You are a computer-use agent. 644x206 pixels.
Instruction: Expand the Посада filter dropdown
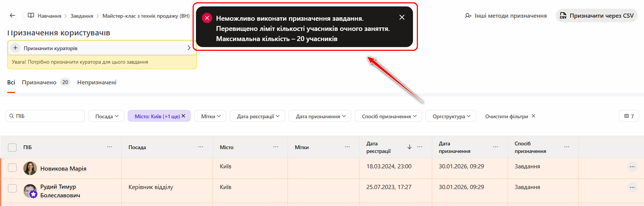pos(106,116)
